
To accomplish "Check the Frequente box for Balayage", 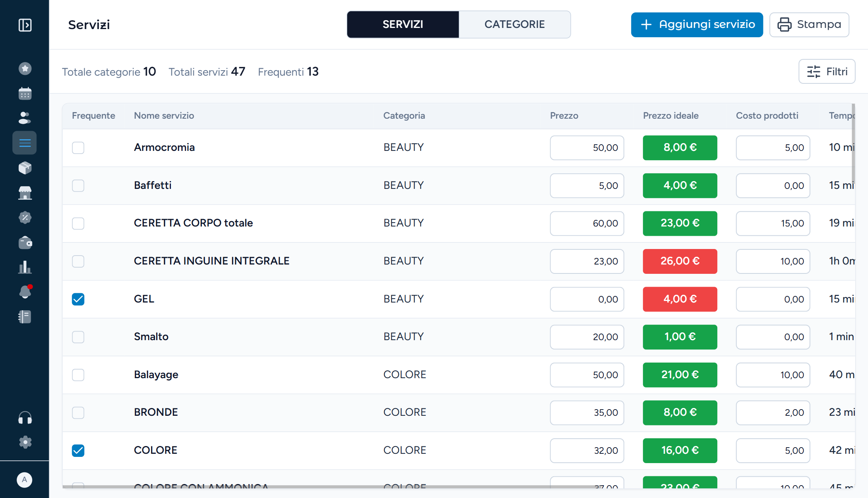I will coord(78,375).
